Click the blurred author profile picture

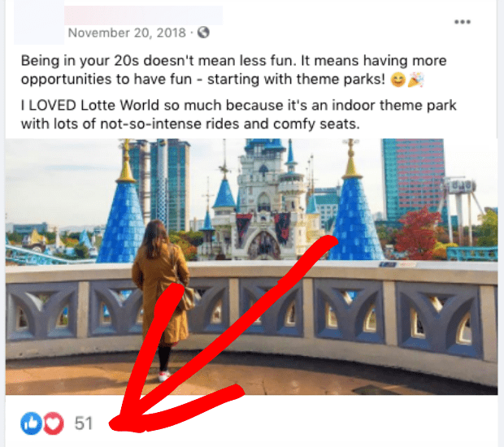[39, 22]
